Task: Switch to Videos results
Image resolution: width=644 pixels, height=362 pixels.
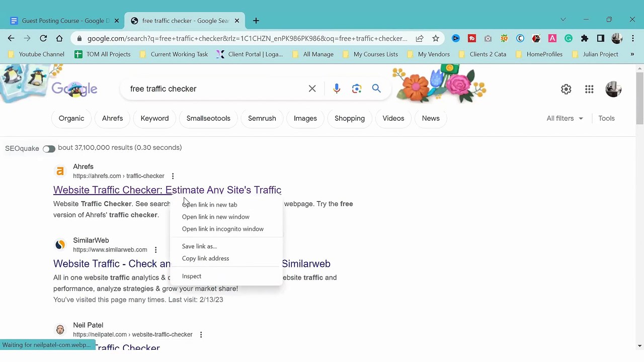Action: click(393, 118)
